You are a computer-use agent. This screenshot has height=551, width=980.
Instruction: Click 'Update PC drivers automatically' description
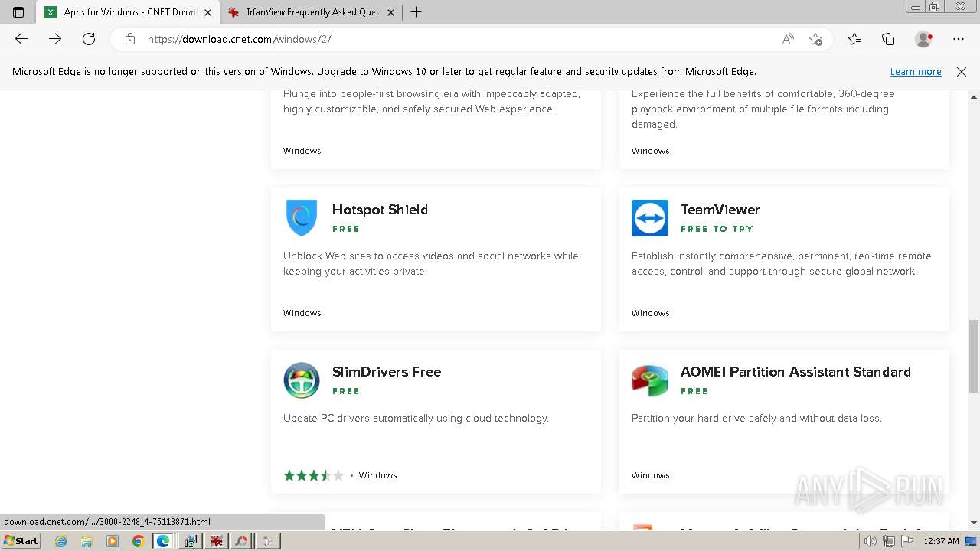click(416, 418)
